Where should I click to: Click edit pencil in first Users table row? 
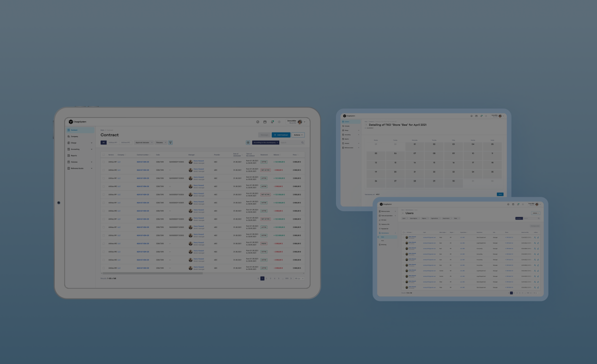(538, 237)
